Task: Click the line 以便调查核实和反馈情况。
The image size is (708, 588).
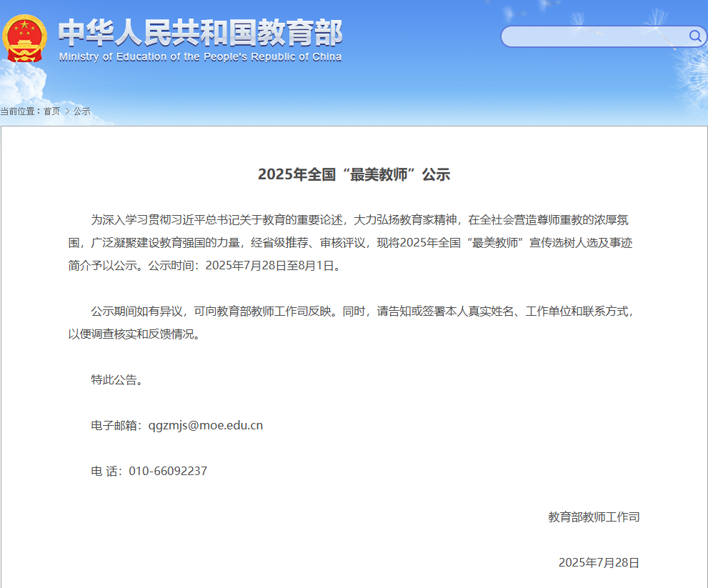Action: 134,334
